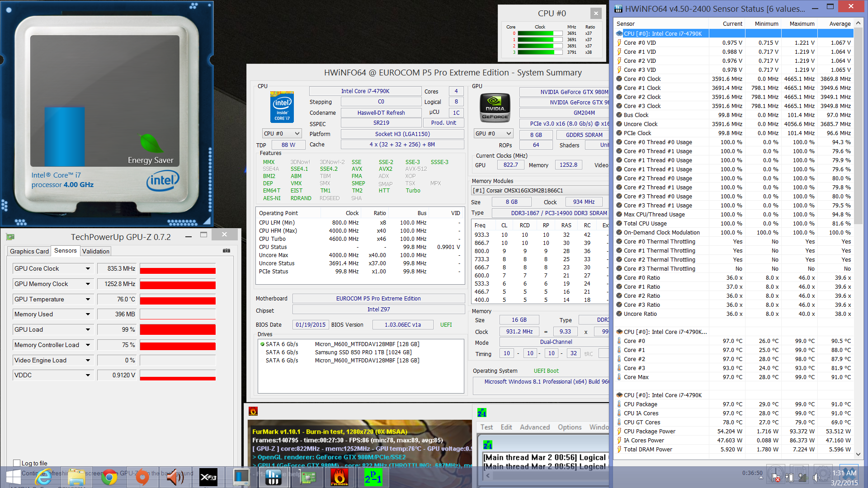The image size is (868, 488).
Task: Open the network signal tray icon
Action: click(803, 478)
